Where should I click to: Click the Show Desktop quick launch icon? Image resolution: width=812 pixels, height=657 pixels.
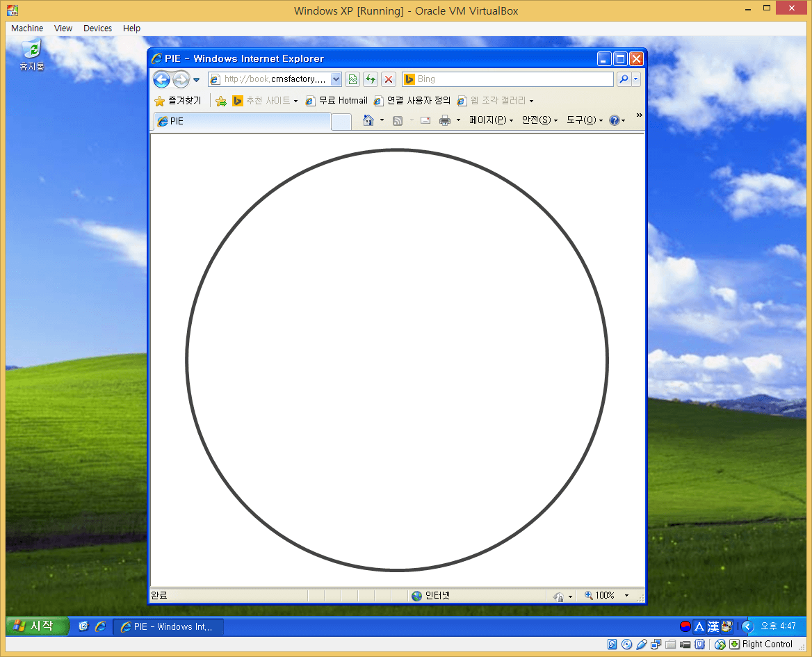(x=83, y=626)
